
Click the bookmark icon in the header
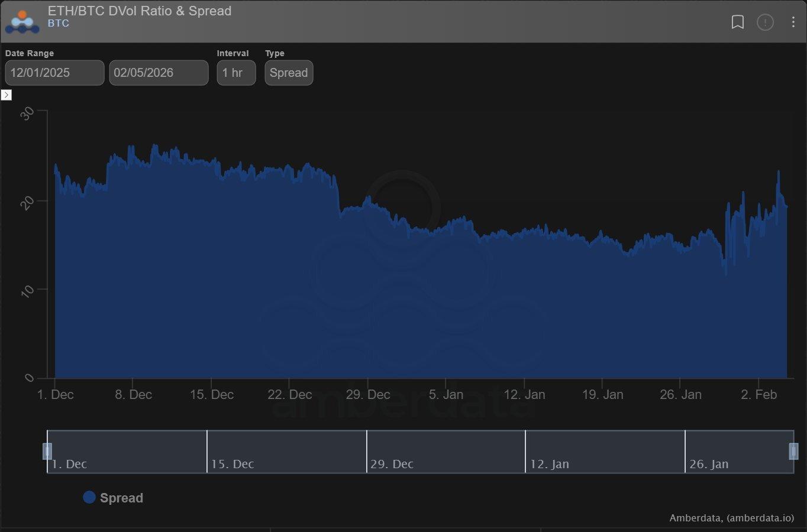[x=737, y=22]
